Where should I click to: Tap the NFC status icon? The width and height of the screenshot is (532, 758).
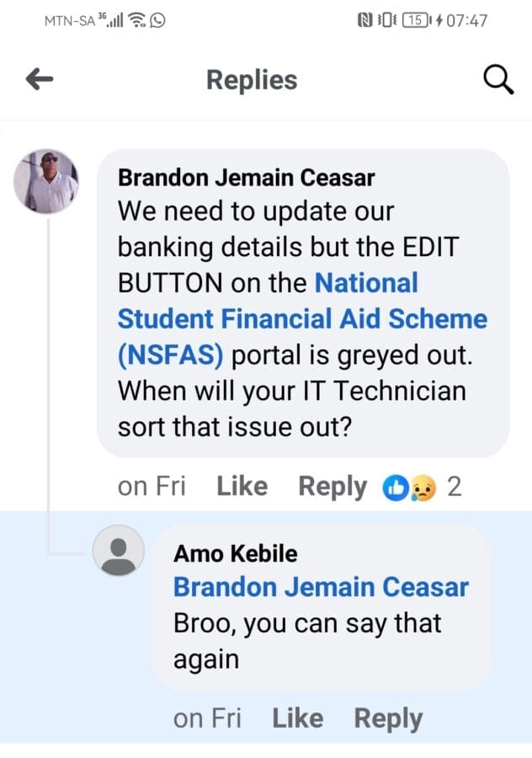point(364,20)
